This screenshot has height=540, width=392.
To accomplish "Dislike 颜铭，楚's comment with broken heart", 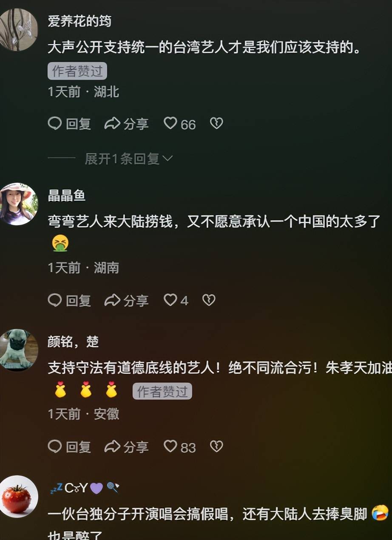I will click(x=216, y=447).
